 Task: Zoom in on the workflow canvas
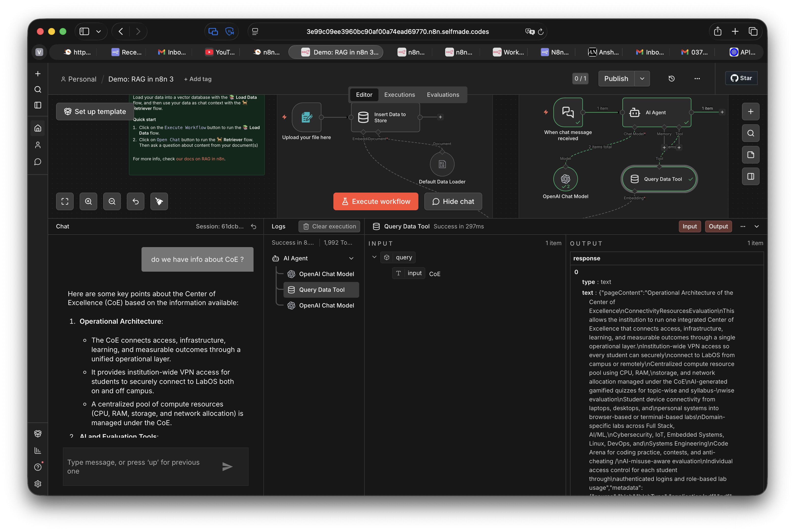(88, 202)
